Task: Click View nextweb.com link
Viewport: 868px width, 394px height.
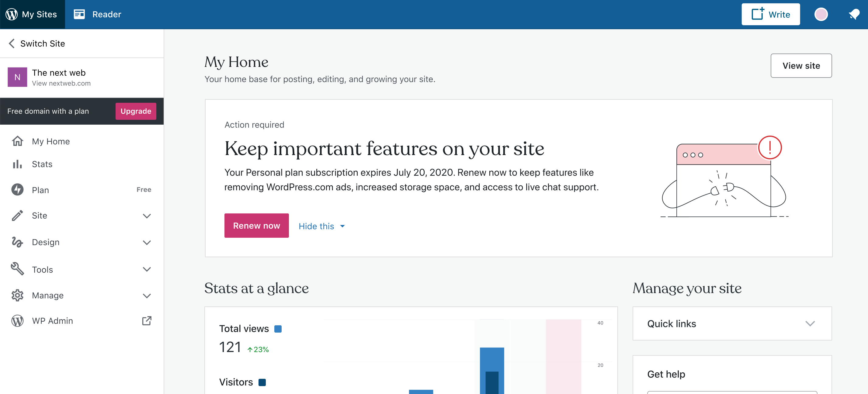Action: click(61, 83)
